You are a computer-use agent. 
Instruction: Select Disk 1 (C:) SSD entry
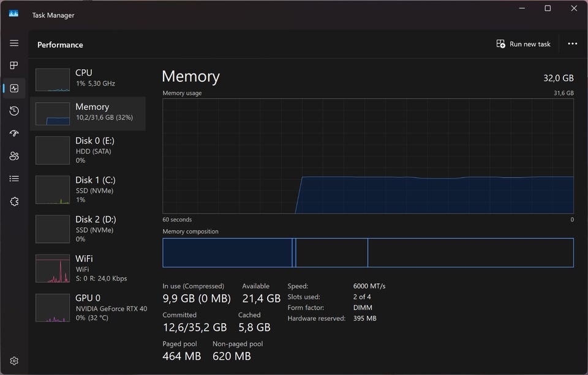pos(89,190)
